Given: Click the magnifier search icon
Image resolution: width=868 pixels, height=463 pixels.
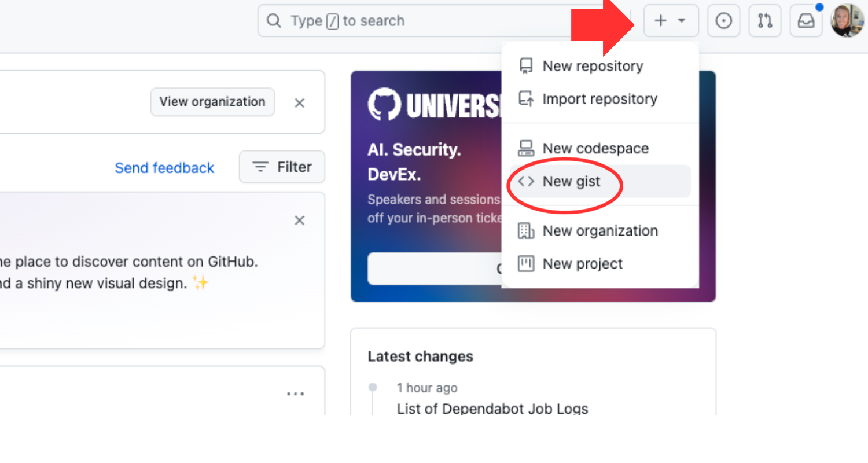Looking at the screenshot, I should pyautogui.click(x=273, y=21).
